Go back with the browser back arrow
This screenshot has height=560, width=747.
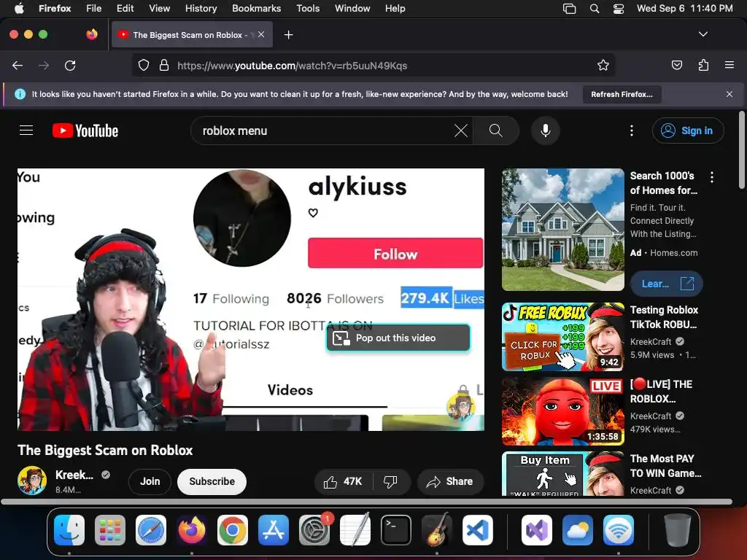point(18,66)
